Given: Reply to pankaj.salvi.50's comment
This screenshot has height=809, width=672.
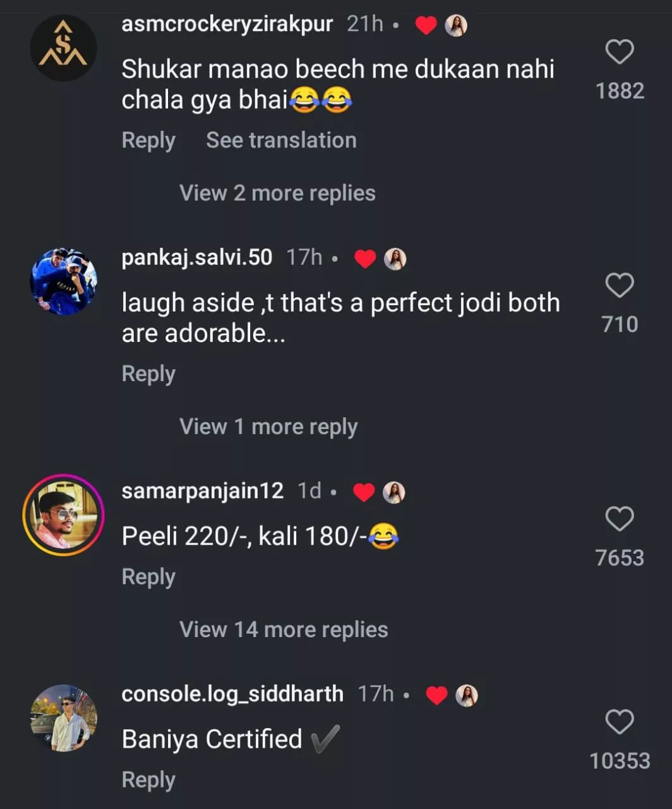Looking at the screenshot, I should tap(148, 374).
